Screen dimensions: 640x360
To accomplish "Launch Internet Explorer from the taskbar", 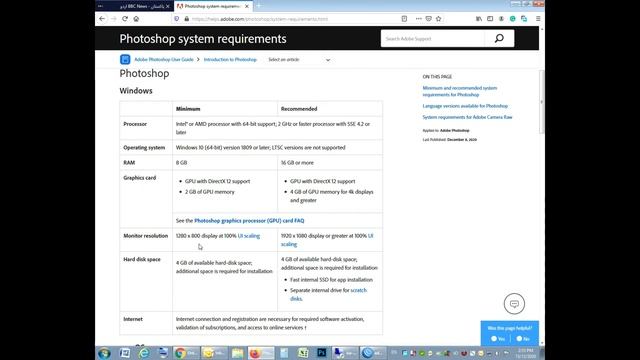I will point(144,353).
